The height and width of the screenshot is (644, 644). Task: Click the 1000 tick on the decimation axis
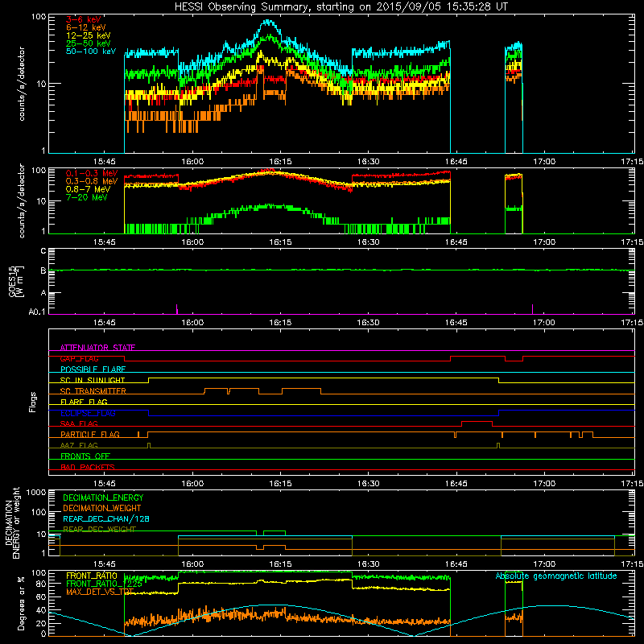(36, 492)
